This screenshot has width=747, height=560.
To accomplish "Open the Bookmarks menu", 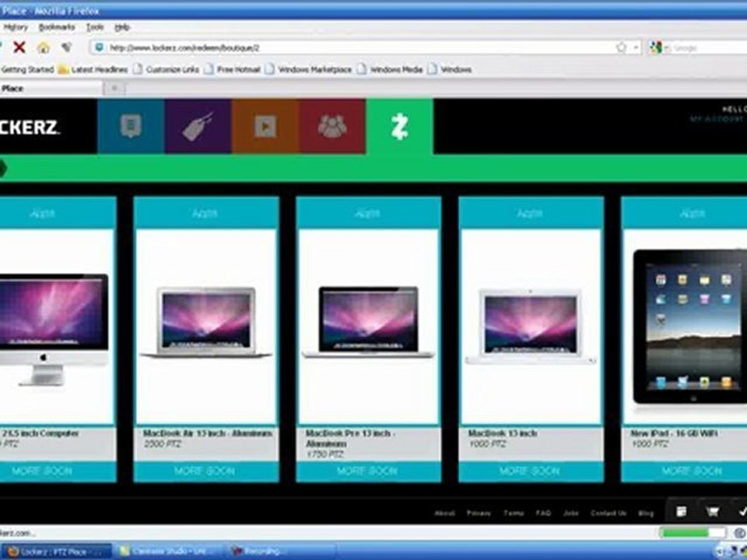I will pos(57,27).
